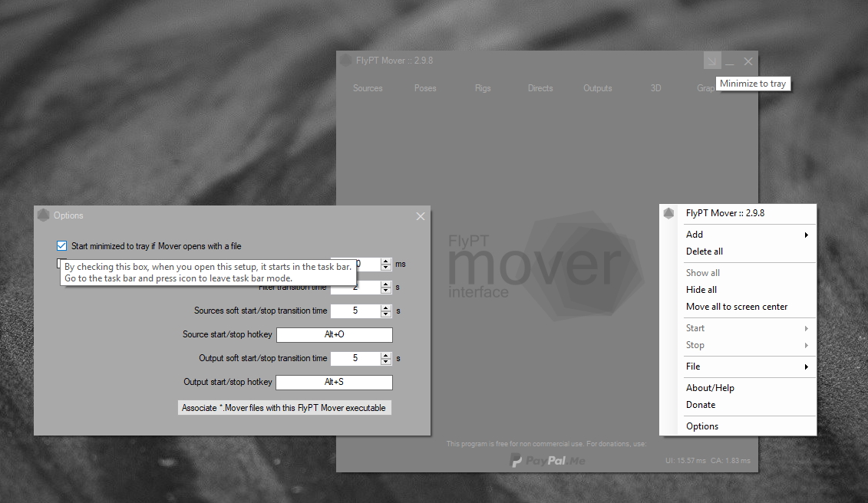Uncheck Start minimized to tray option
This screenshot has height=503, width=868.
[x=61, y=245]
